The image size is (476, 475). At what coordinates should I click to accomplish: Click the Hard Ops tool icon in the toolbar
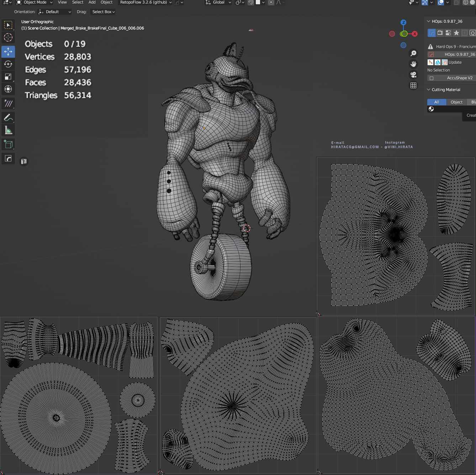tap(8, 158)
